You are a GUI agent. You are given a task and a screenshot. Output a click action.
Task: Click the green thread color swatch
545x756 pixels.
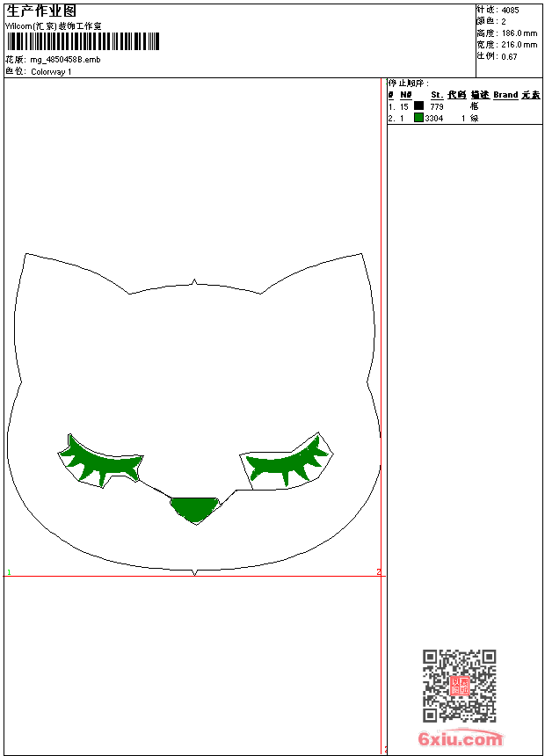[x=418, y=118]
